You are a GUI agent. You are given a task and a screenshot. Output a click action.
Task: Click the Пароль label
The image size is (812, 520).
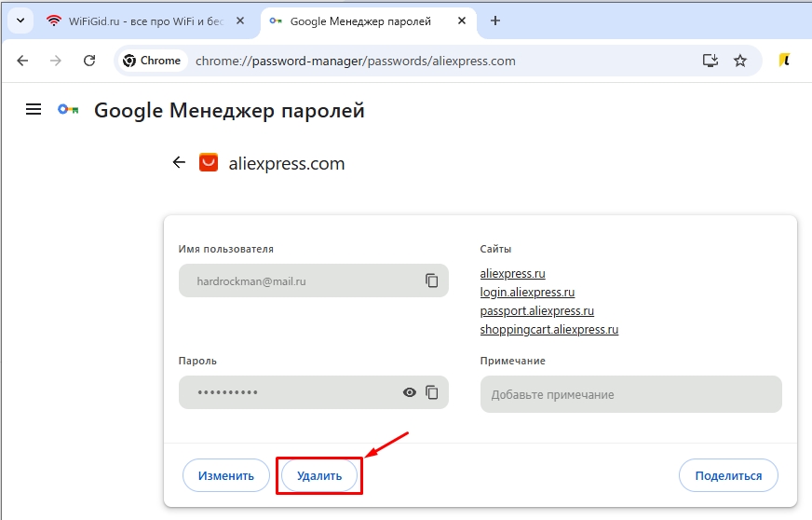[x=197, y=361]
